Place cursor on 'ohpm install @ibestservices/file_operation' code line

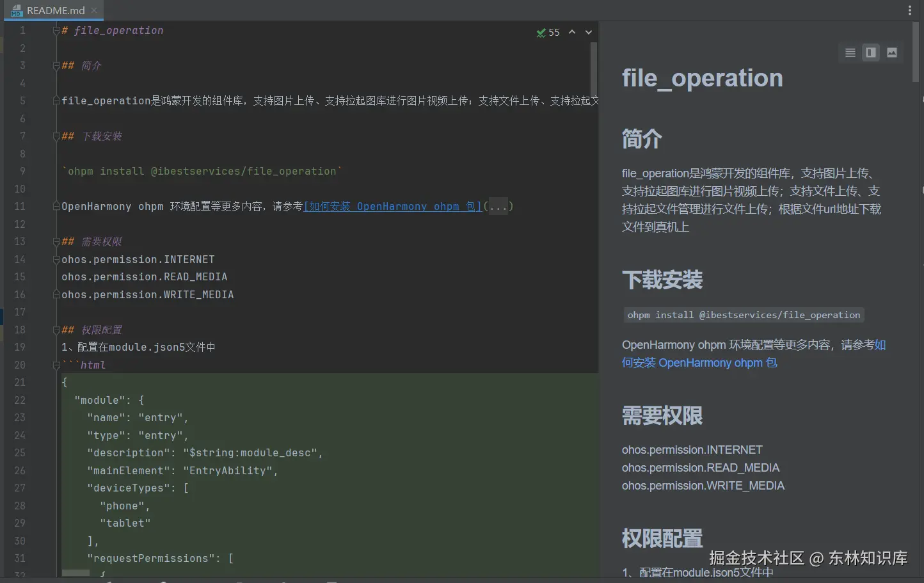[x=202, y=172]
